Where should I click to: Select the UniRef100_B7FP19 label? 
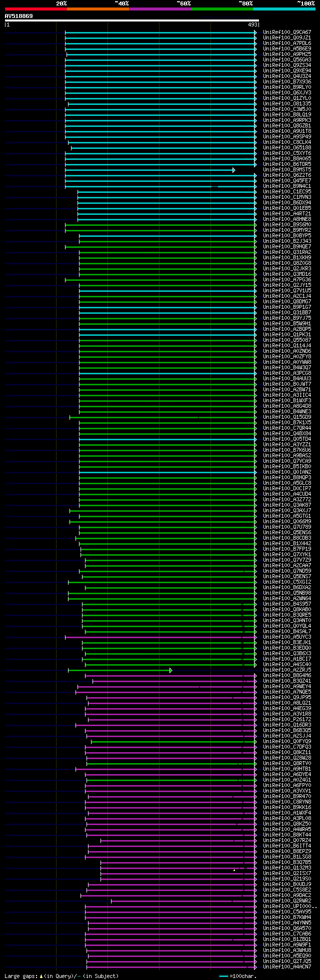point(287,549)
